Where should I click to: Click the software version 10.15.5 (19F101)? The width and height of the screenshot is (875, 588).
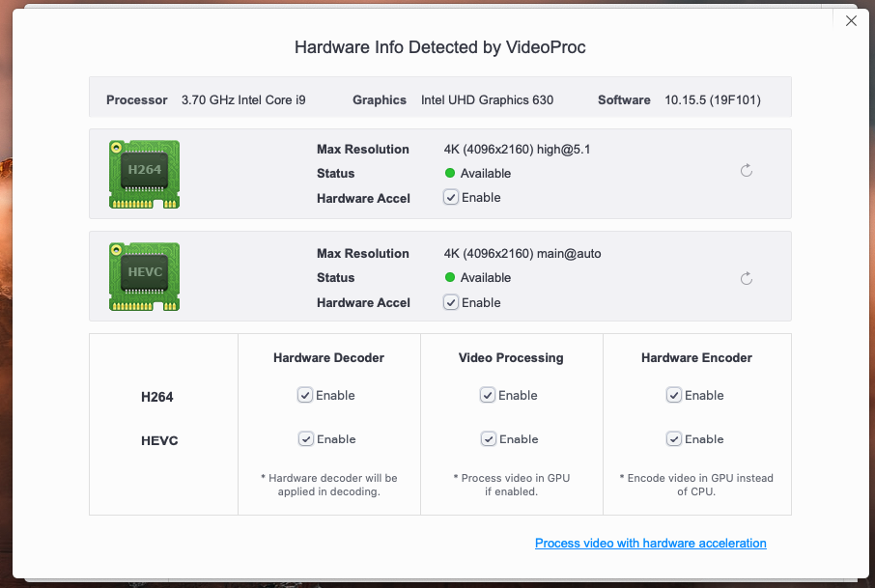point(713,99)
